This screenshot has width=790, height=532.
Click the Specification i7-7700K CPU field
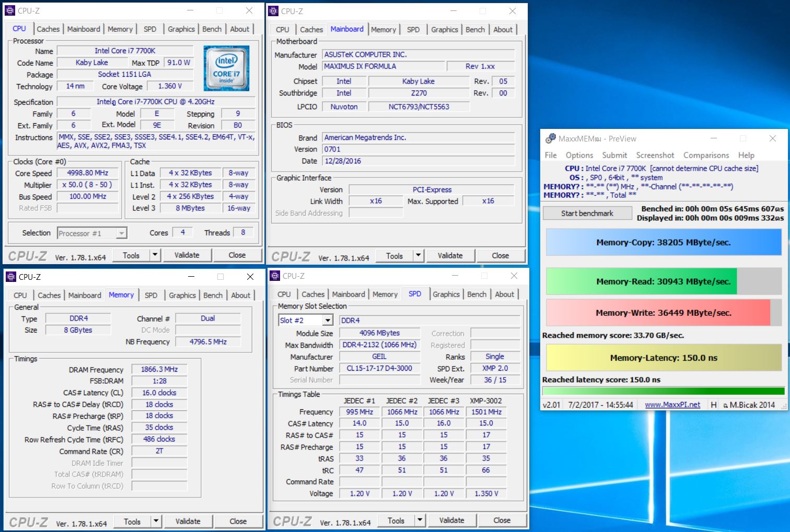[x=156, y=102]
